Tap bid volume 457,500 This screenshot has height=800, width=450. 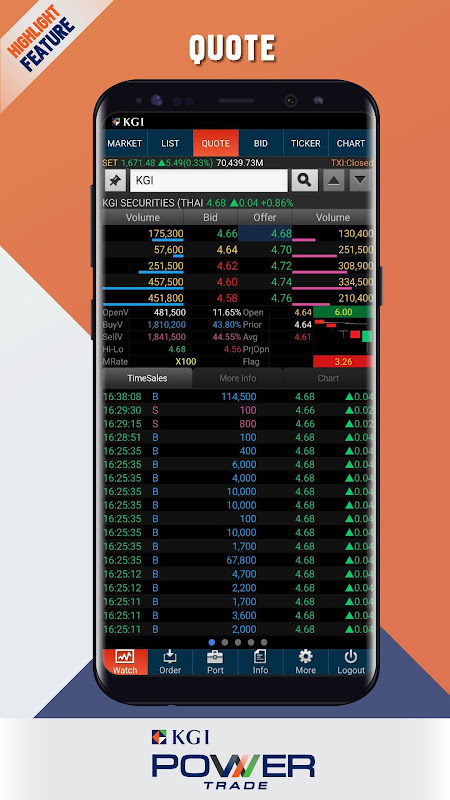pos(166,282)
